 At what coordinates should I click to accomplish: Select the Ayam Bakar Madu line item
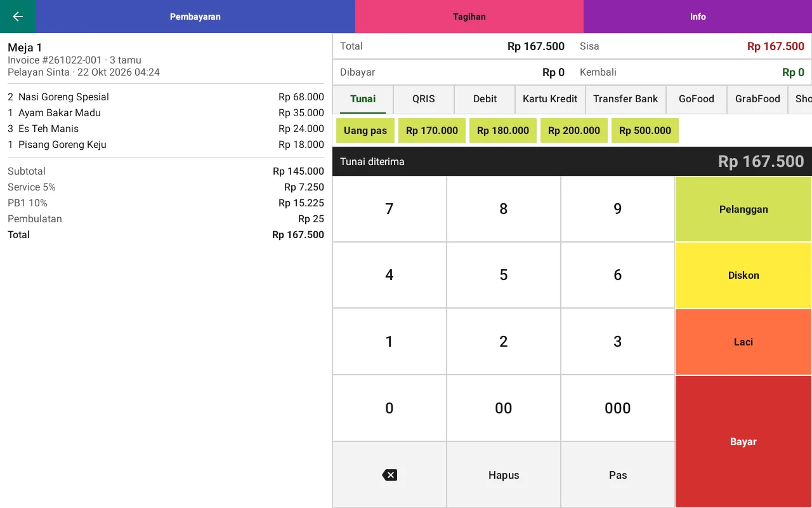pyautogui.click(x=166, y=113)
